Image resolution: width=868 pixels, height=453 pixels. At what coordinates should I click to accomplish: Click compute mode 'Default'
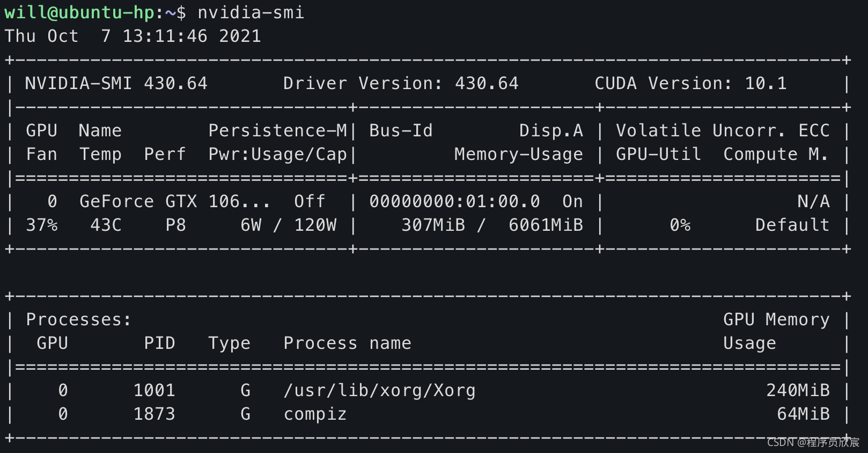coord(792,225)
